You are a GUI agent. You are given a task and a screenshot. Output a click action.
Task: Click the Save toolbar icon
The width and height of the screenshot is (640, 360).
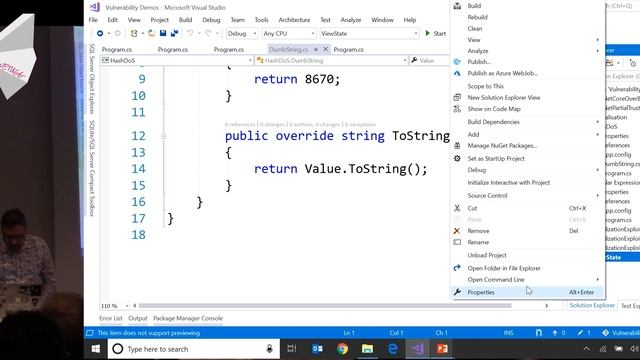tap(163, 33)
